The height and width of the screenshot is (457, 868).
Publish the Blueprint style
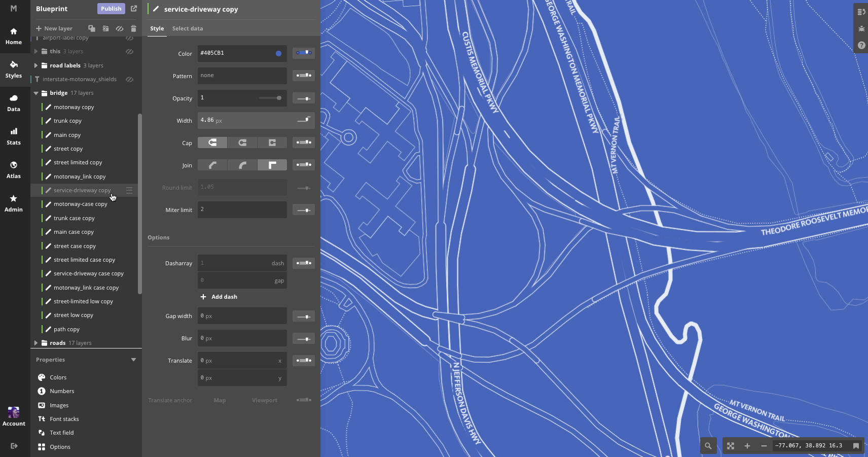[111, 9]
